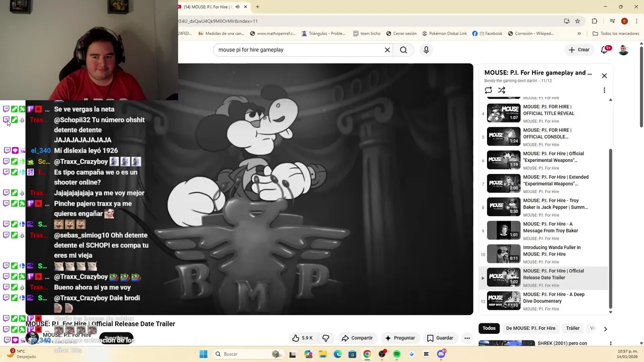Open the Cerrar sesión bookmark
The width and height of the screenshot is (644, 362).
[401, 34]
